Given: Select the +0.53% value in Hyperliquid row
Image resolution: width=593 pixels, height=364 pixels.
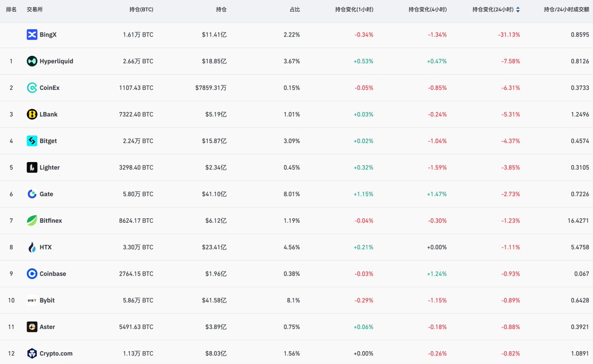Looking at the screenshot, I should (364, 61).
